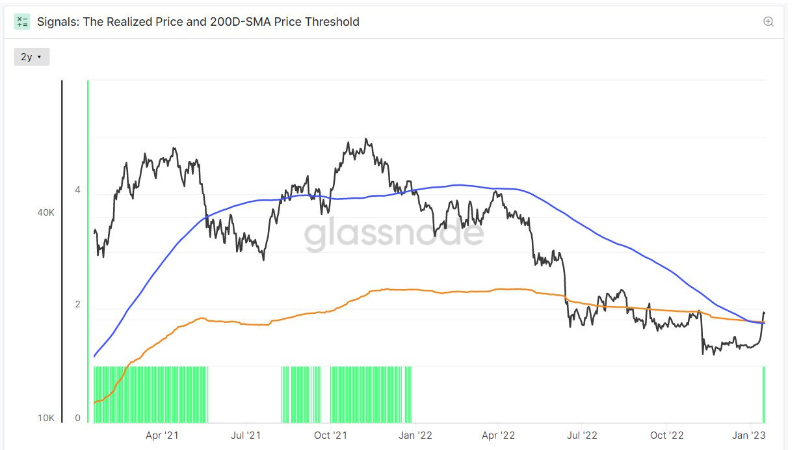
Task: Click the Jul '21 x-axis label
Action: [246, 435]
